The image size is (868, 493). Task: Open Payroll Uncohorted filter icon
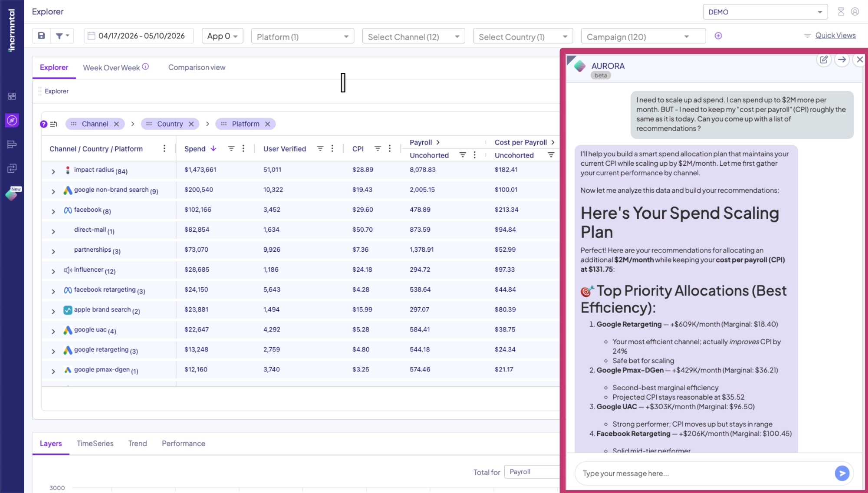coord(463,155)
